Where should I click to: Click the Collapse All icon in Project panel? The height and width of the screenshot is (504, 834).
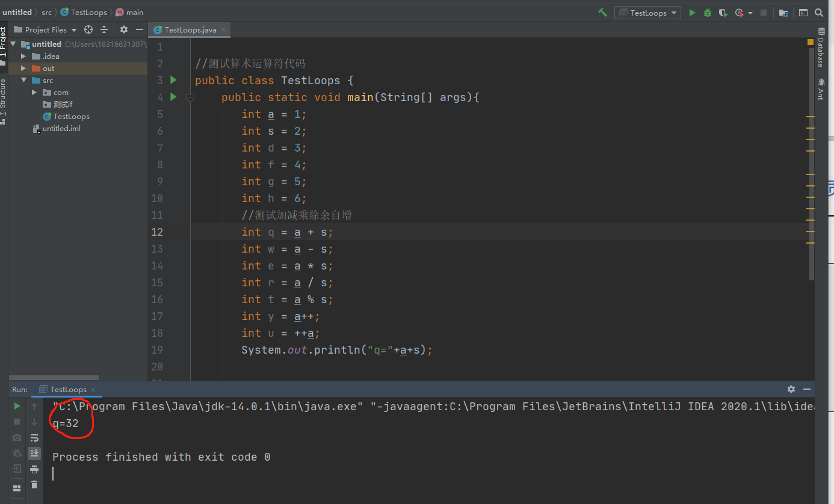(104, 29)
